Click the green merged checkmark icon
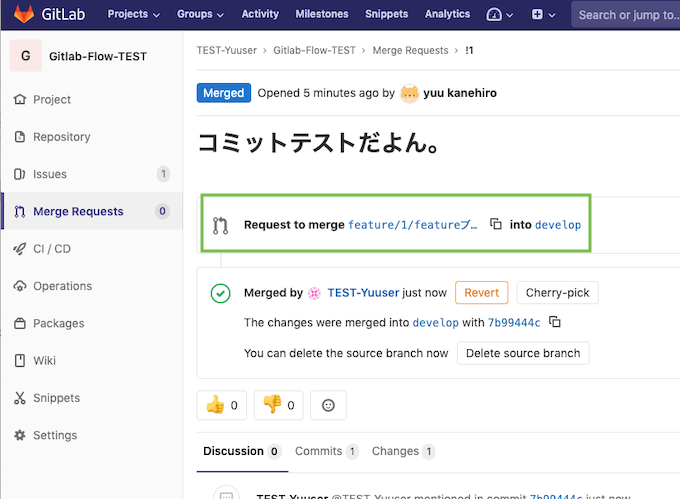Screen dimensions: 680x499 [x=220, y=293]
